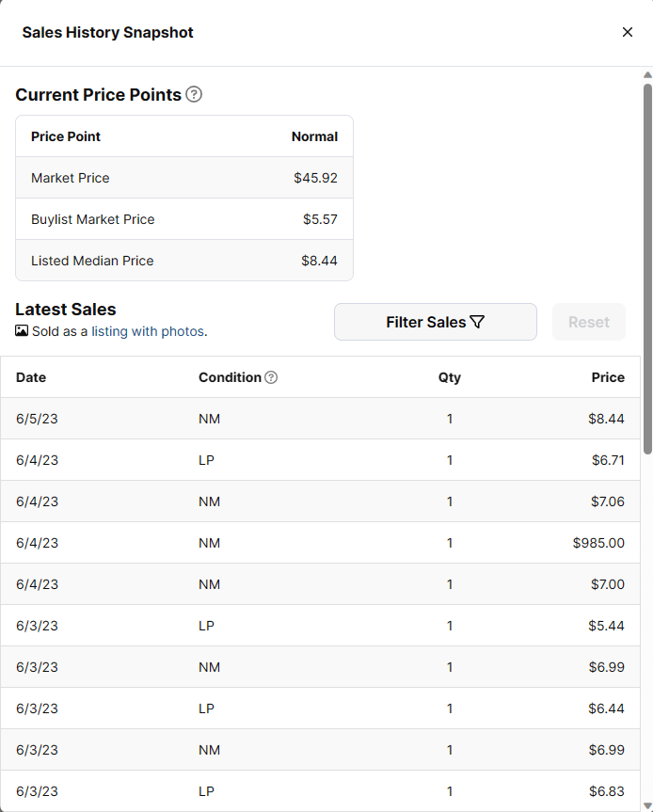653x812 pixels.
Task: Click help icon beside Current Price Points
Action: pos(194,94)
